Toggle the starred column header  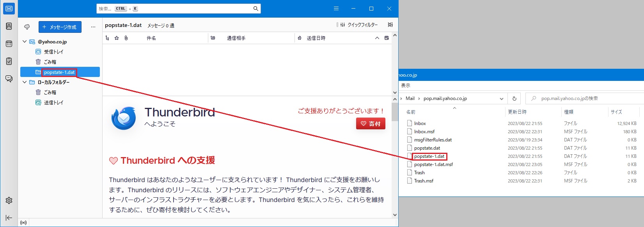[x=117, y=38]
